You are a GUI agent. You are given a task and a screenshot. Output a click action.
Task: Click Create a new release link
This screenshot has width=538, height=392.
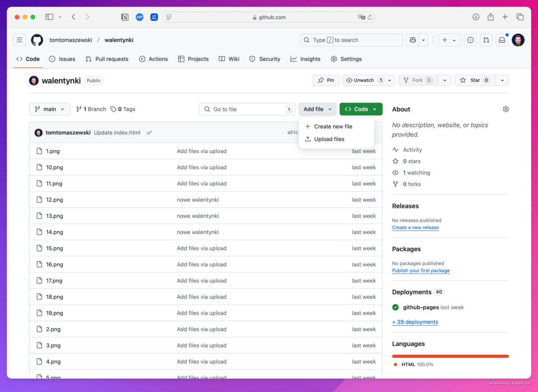[415, 227]
